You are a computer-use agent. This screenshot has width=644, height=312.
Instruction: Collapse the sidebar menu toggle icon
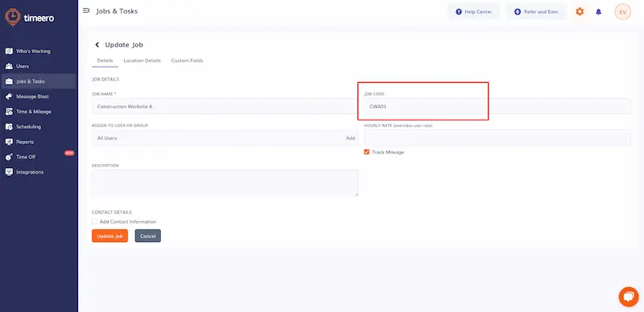[x=86, y=10]
